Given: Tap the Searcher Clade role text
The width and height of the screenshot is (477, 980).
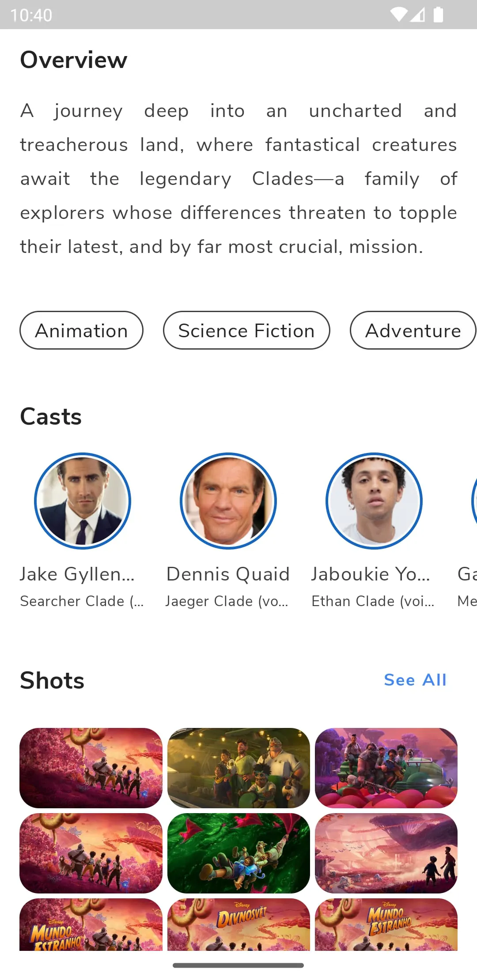Looking at the screenshot, I should (x=82, y=601).
